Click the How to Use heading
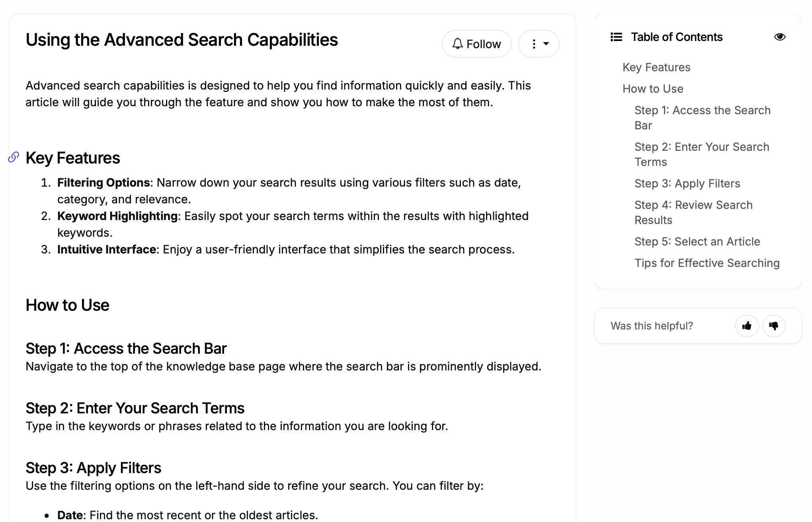This screenshot has height=522, width=812. pos(67,305)
